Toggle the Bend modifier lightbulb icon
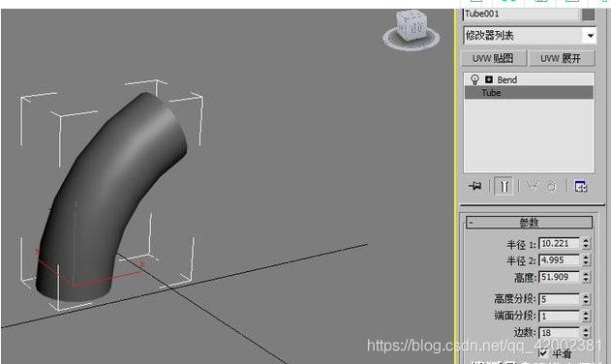The height and width of the screenshot is (364, 611). 474,79
